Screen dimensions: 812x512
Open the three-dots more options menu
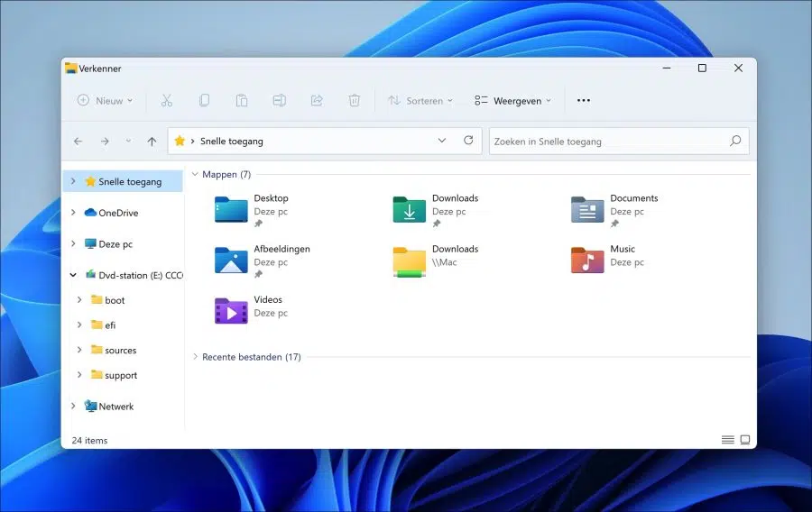[x=584, y=100]
